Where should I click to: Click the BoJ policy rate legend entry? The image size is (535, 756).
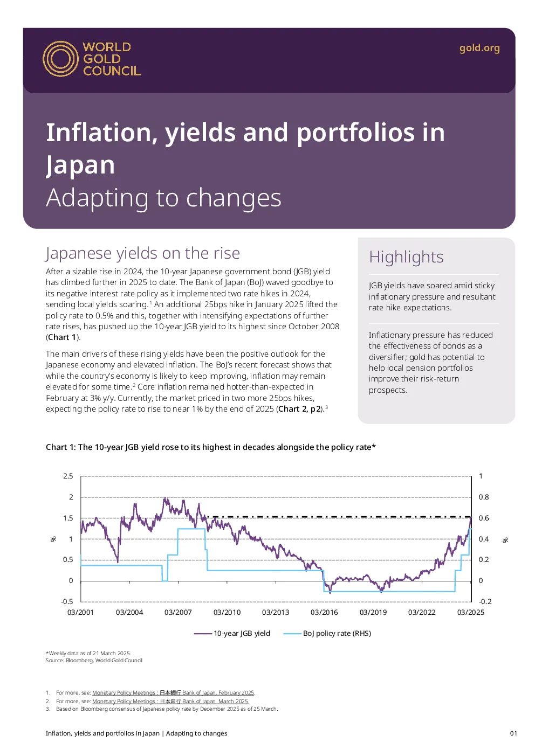(x=327, y=634)
